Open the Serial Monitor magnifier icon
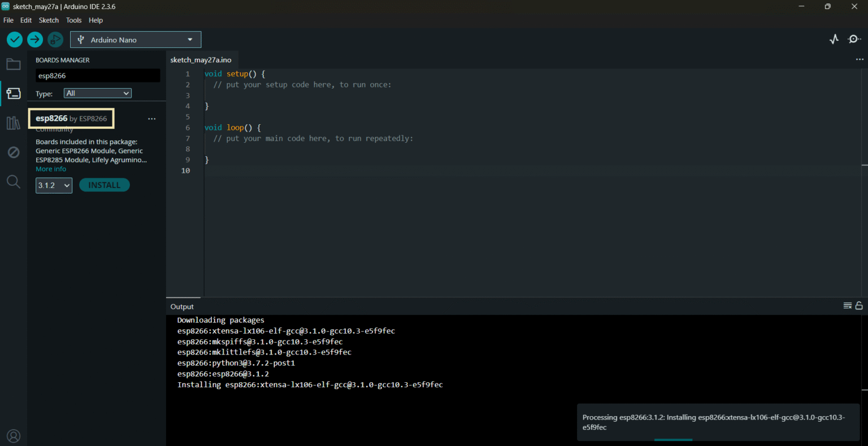 (854, 39)
